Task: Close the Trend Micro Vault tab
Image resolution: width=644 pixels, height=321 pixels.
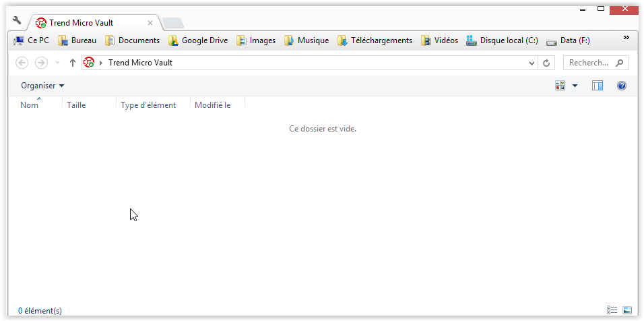Action: point(150,23)
